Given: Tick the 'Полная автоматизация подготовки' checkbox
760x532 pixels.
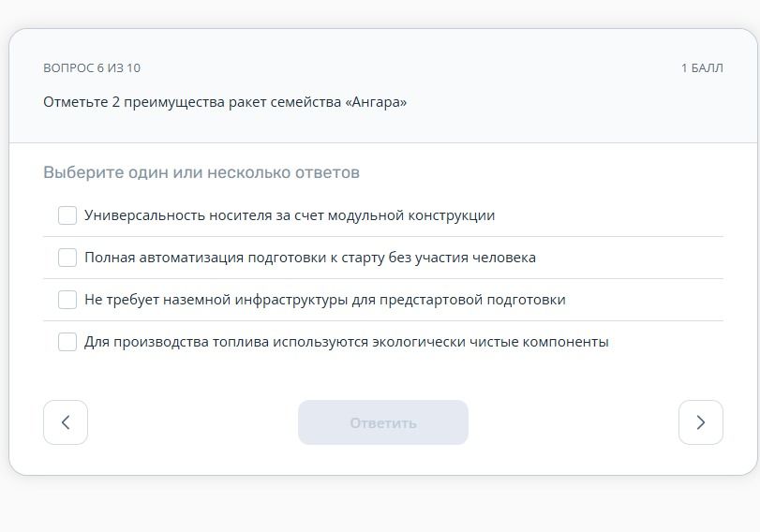Looking at the screenshot, I should pos(67,258).
